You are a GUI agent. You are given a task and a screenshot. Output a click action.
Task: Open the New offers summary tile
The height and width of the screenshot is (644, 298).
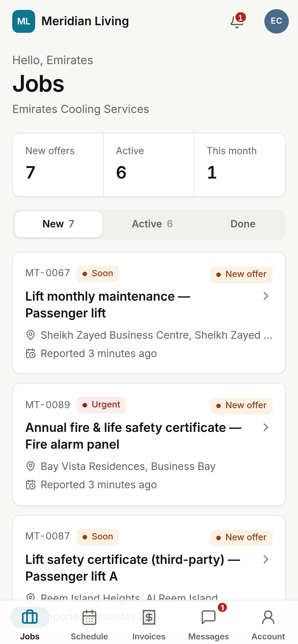(x=58, y=165)
